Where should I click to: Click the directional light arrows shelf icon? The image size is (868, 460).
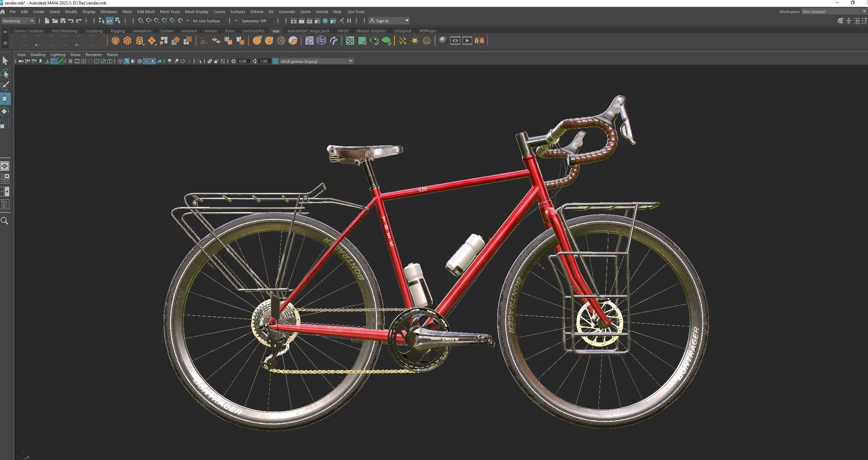[x=402, y=41]
